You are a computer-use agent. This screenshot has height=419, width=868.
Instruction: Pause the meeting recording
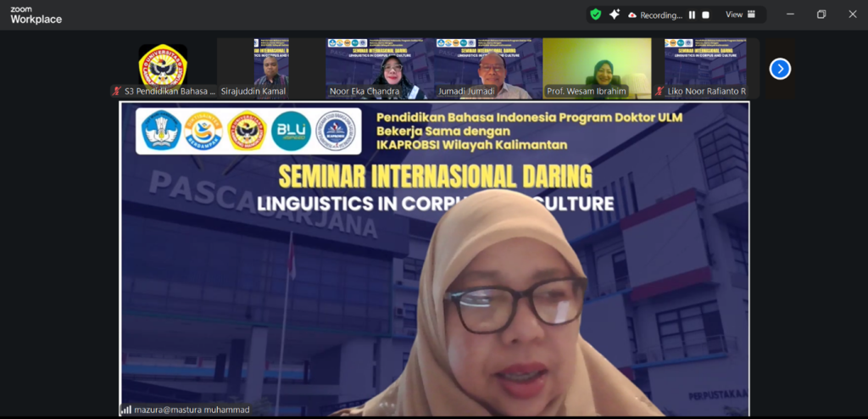click(x=692, y=14)
